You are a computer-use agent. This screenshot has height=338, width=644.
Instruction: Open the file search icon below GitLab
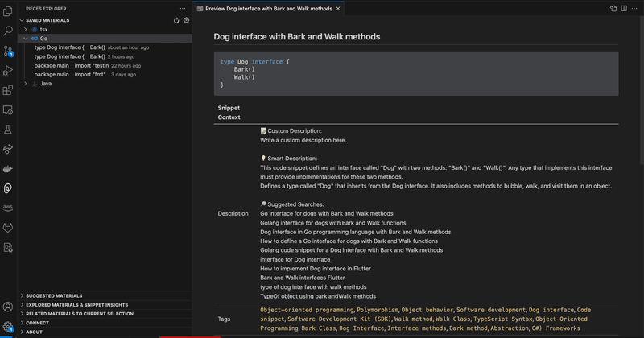coord(8,247)
